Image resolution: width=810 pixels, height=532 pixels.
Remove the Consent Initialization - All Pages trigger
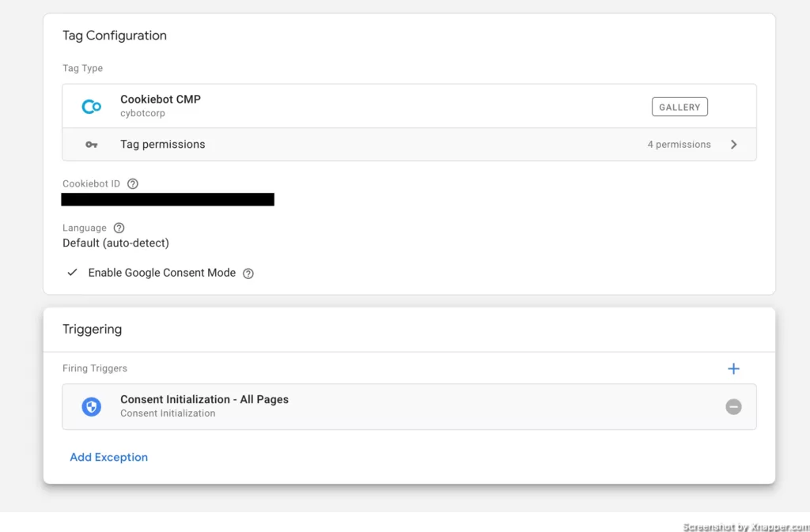click(x=733, y=406)
